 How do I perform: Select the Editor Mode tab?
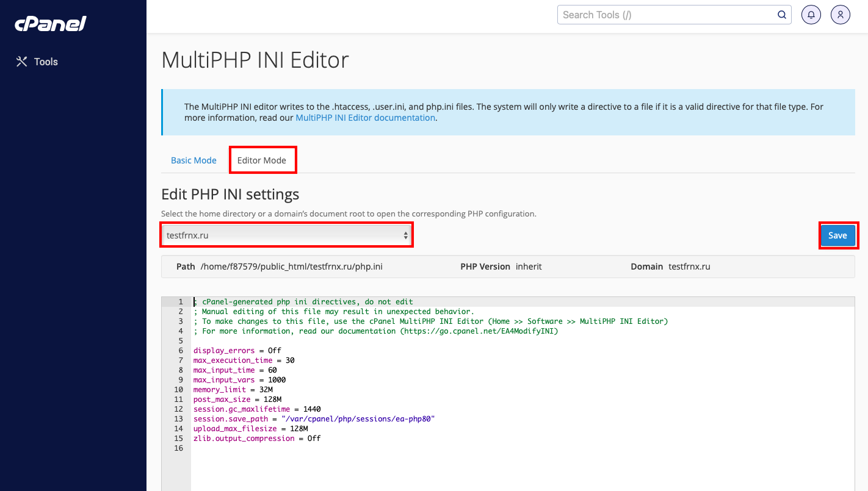pyautogui.click(x=262, y=160)
